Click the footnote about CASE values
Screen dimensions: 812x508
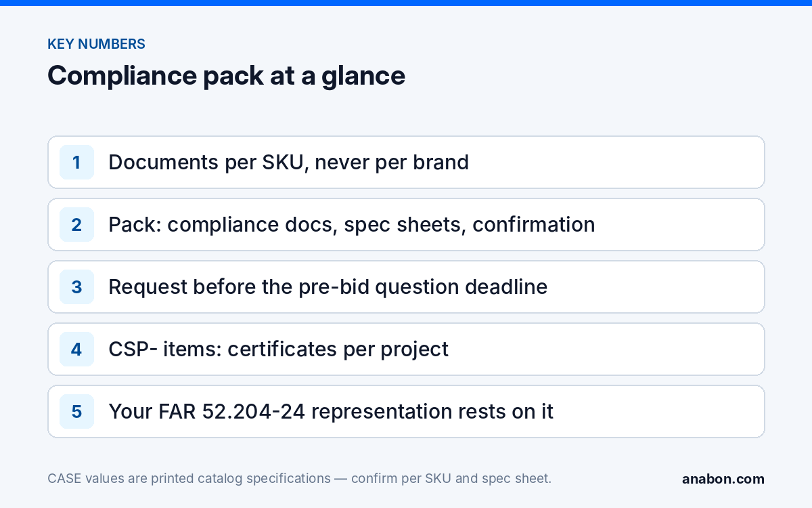pos(300,479)
